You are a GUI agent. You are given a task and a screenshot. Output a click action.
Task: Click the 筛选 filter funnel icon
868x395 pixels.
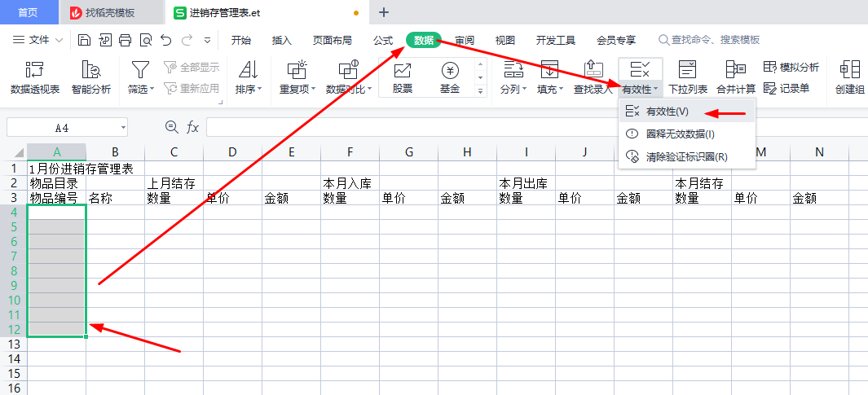(x=141, y=70)
